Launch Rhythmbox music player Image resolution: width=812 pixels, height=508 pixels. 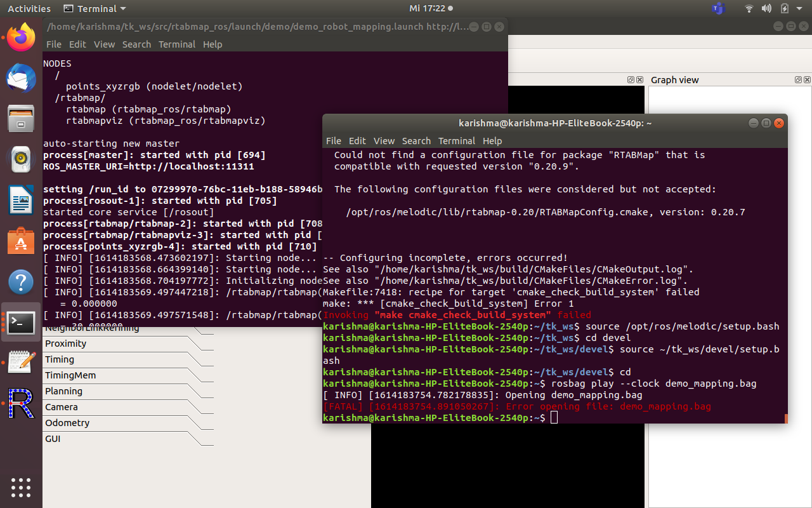[x=21, y=159]
